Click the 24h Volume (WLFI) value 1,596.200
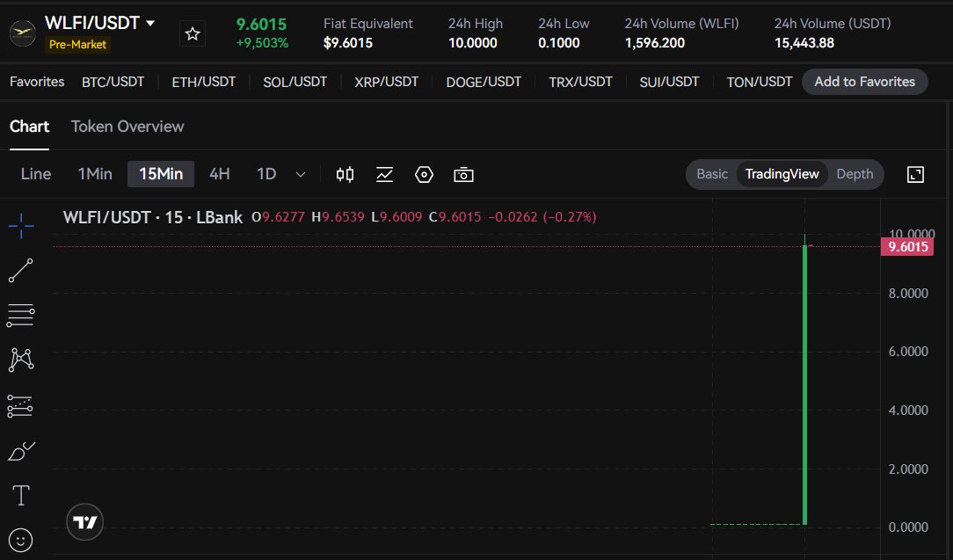Screen dimensions: 953x560 point(655,43)
